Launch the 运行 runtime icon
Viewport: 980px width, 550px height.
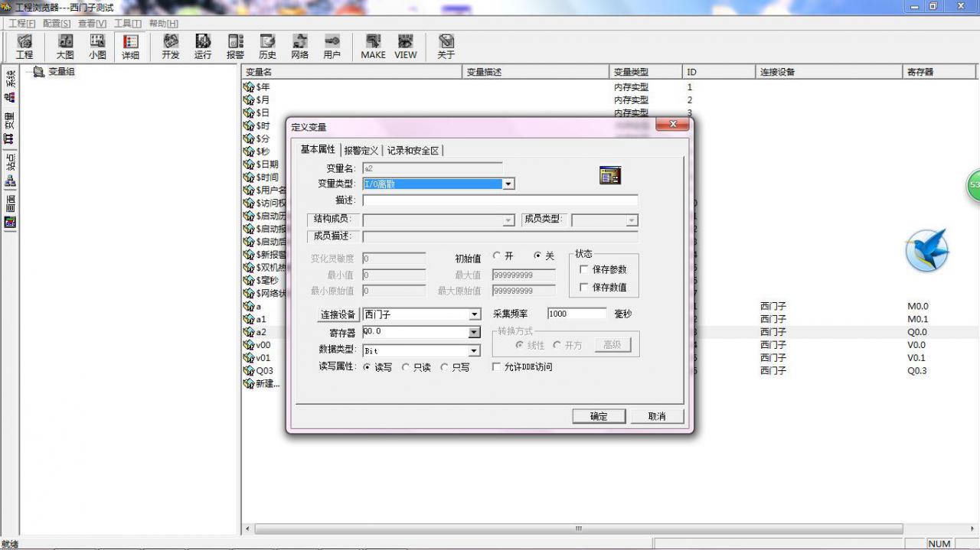(x=203, y=46)
